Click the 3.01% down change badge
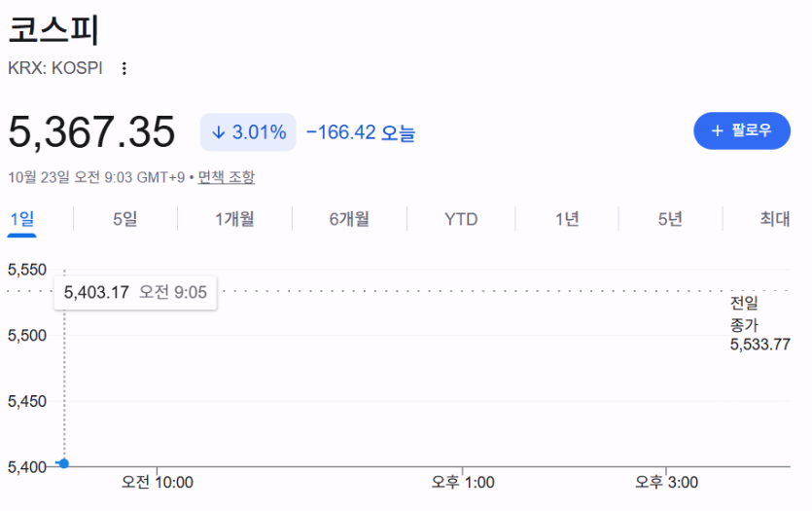The image size is (812, 511). pyautogui.click(x=248, y=132)
